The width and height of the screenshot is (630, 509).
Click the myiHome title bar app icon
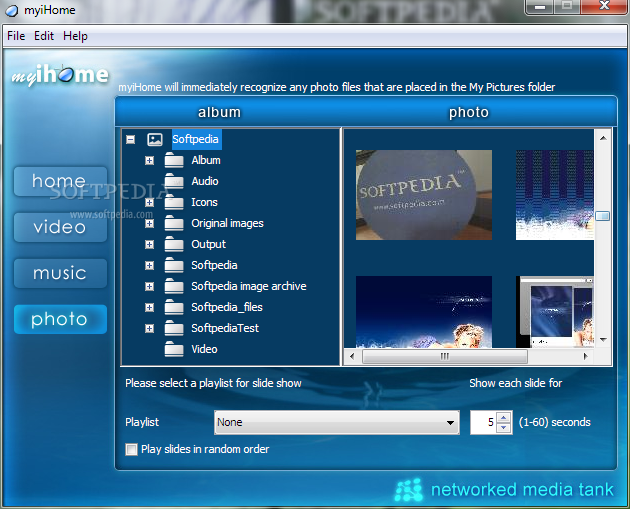(x=11, y=10)
